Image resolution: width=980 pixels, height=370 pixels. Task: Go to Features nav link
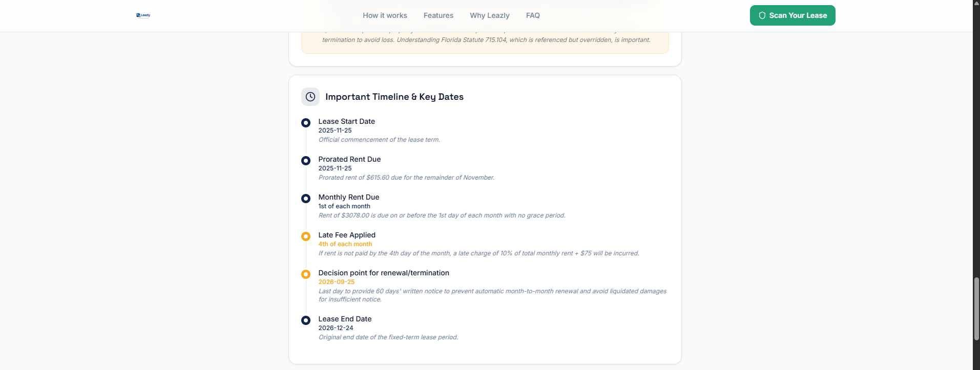pos(438,15)
